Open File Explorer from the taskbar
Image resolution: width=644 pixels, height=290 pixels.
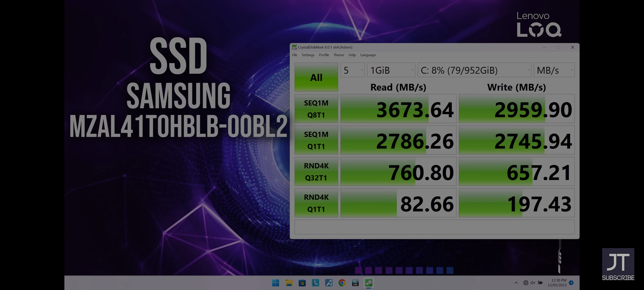[x=289, y=283]
